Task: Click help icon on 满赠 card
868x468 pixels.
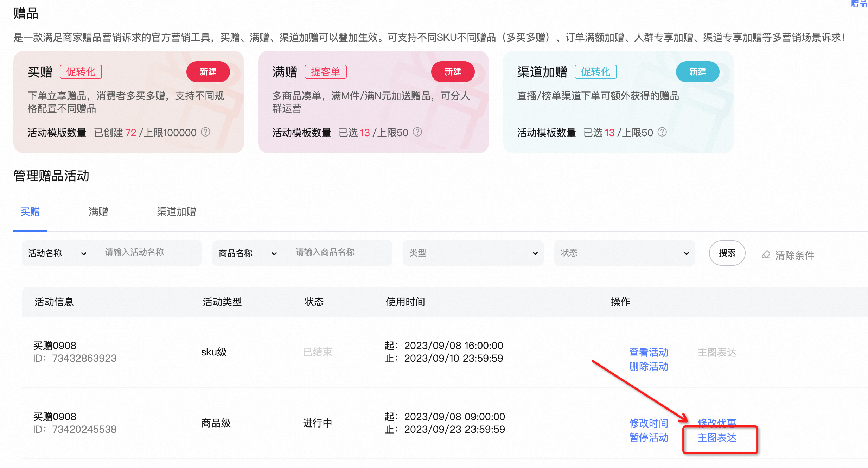Action: coord(417,132)
